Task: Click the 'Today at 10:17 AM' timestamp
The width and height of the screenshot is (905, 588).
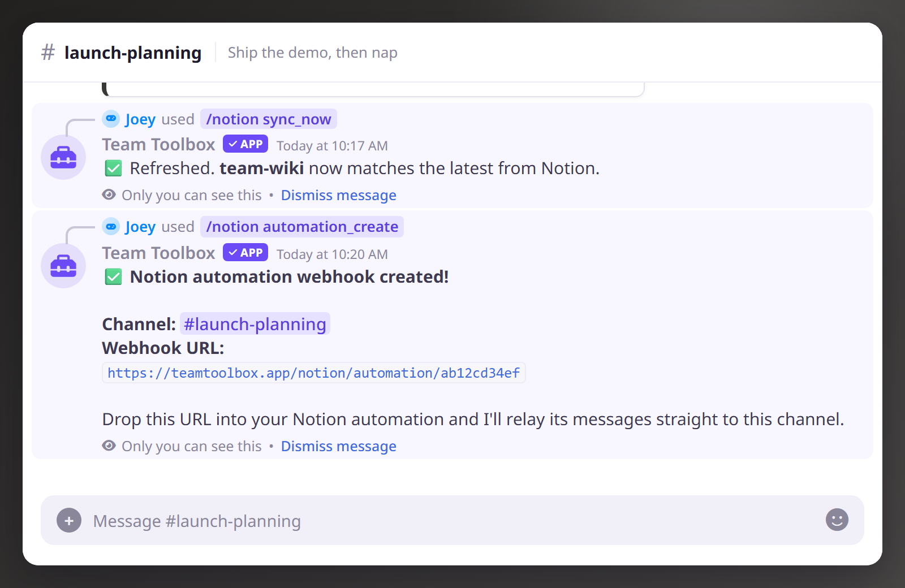Action: tap(332, 146)
